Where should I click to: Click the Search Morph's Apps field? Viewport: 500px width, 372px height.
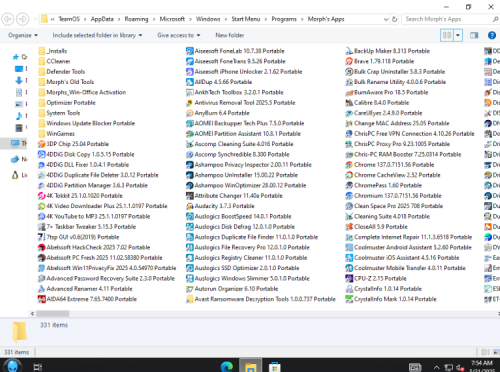point(447,19)
